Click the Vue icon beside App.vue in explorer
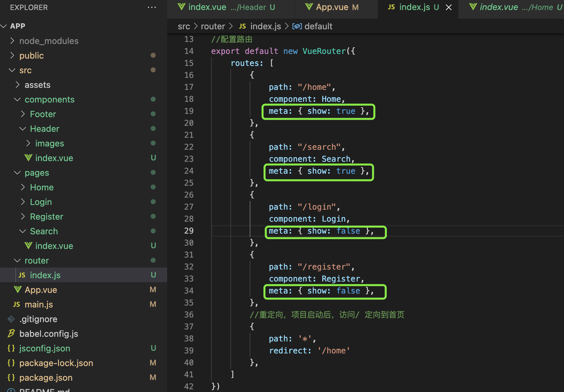This screenshot has height=392, width=564. [x=18, y=290]
